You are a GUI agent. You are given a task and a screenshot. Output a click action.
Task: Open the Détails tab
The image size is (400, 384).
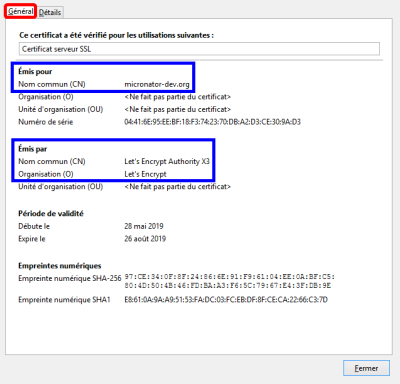tap(50, 12)
